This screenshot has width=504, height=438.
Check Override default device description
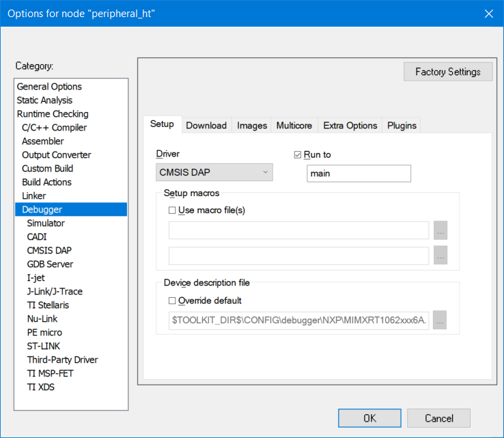click(x=172, y=300)
